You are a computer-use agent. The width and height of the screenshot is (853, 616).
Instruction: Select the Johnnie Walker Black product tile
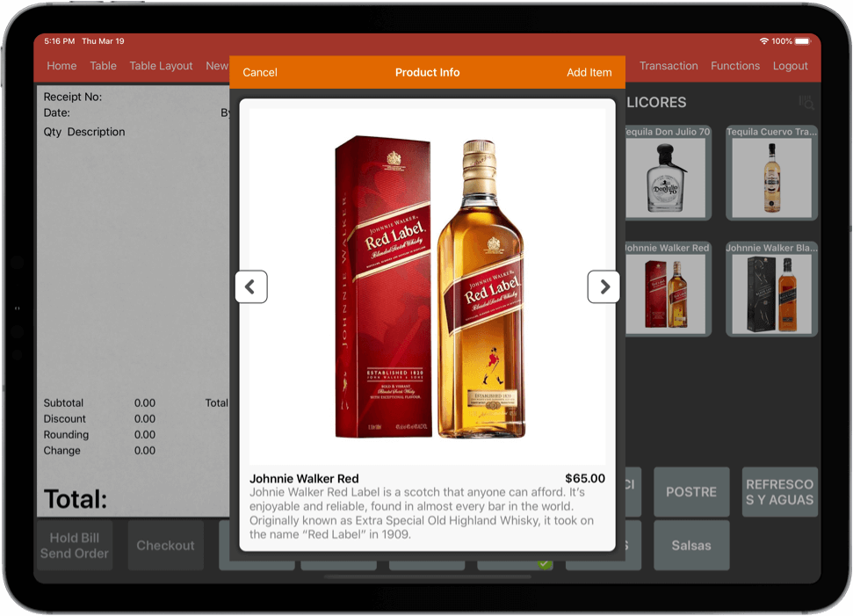(772, 290)
